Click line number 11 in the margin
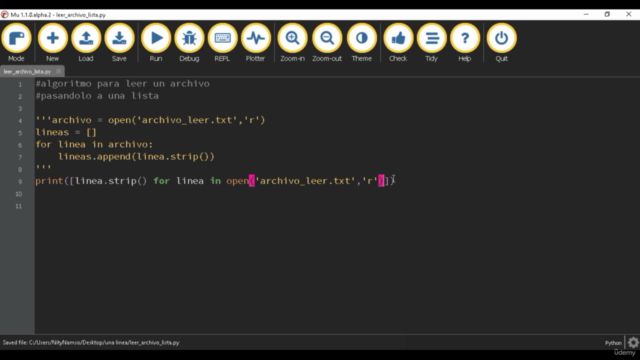 19,206
